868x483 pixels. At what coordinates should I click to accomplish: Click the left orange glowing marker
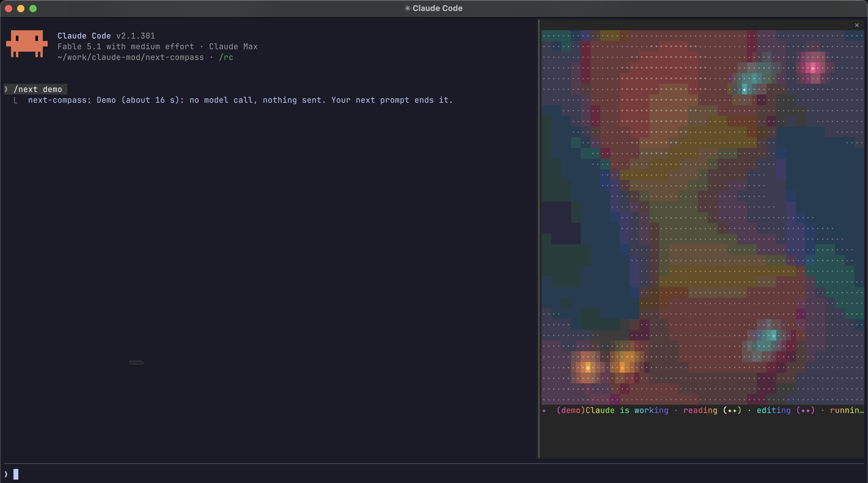[x=588, y=367]
